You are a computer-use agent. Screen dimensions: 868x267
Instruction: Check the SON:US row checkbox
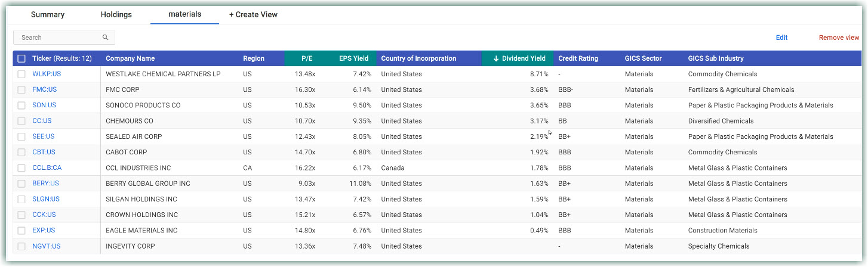[21, 105]
